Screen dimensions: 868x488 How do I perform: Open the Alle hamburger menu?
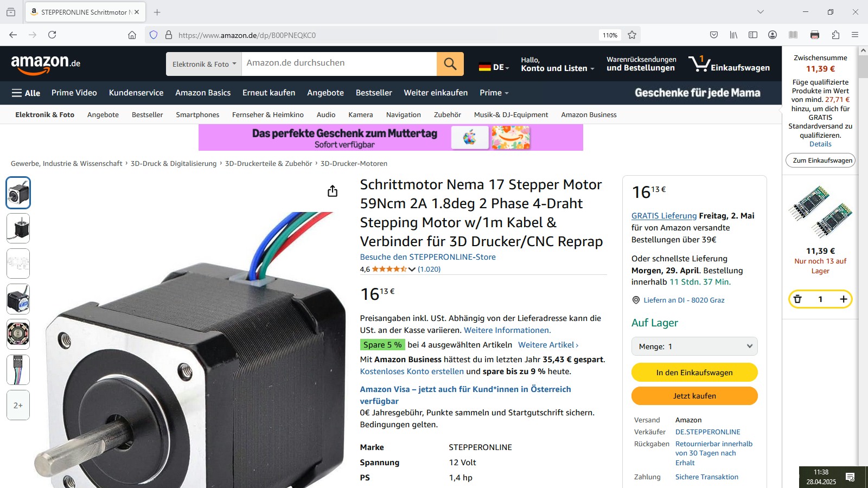(x=26, y=93)
